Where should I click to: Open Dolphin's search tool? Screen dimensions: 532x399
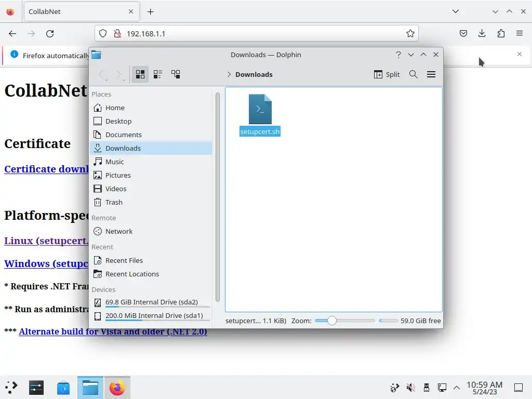pyautogui.click(x=413, y=74)
